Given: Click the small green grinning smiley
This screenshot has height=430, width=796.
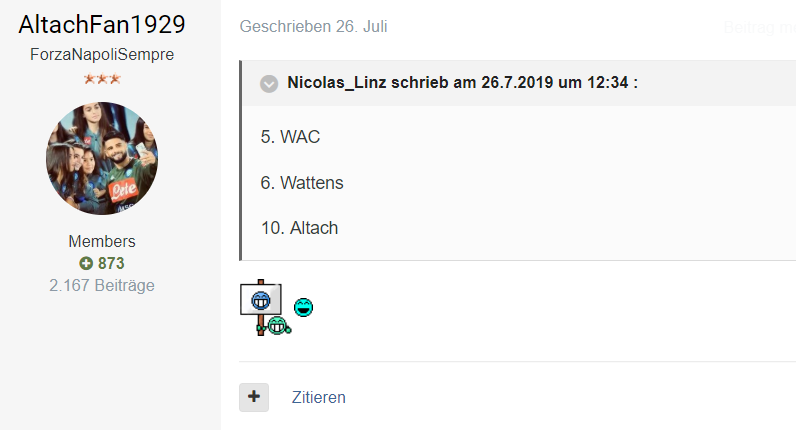Looking at the screenshot, I should [x=278, y=325].
